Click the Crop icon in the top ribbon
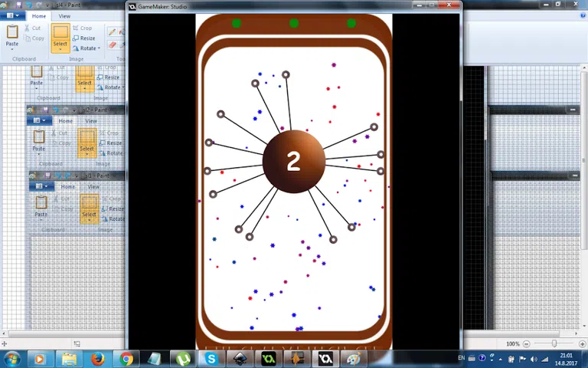 coord(80,28)
